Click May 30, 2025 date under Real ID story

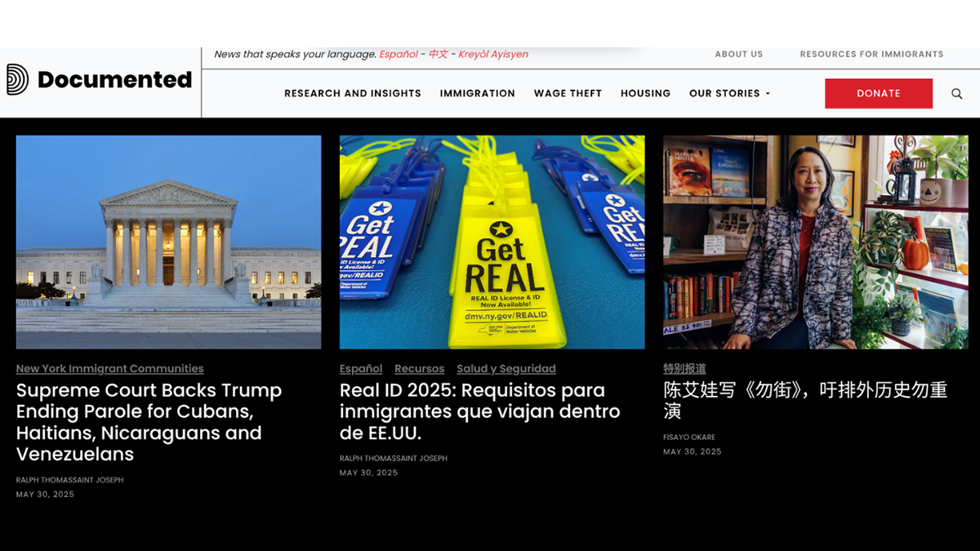click(368, 473)
